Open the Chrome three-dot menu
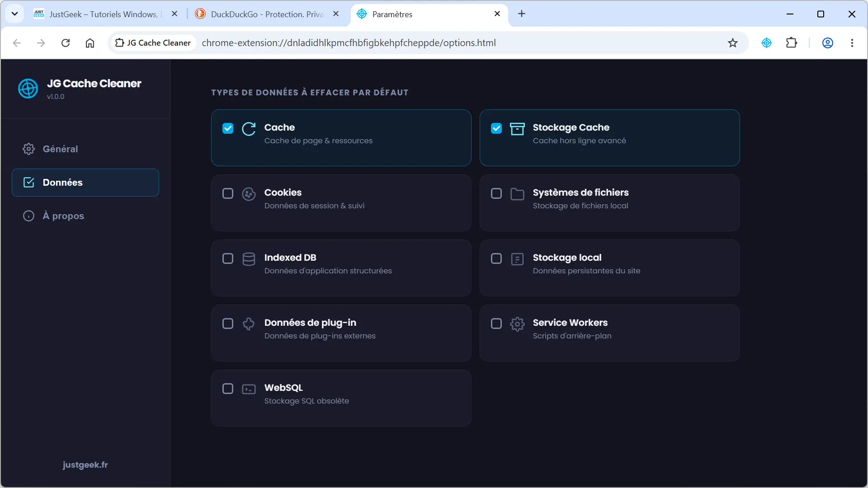The width and height of the screenshot is (868, 488). click(852, 43)
